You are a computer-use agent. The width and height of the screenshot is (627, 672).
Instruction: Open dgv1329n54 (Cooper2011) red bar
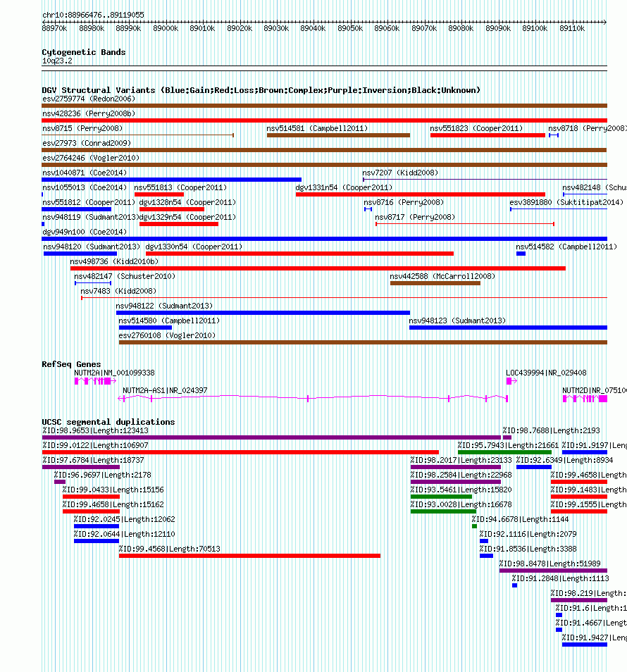pyautogui.click(x=179, y=224)
